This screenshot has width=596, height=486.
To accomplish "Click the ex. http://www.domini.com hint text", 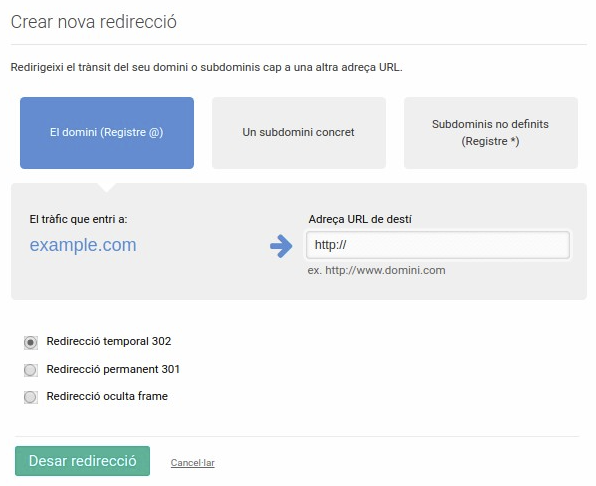I will pos(376,270).
